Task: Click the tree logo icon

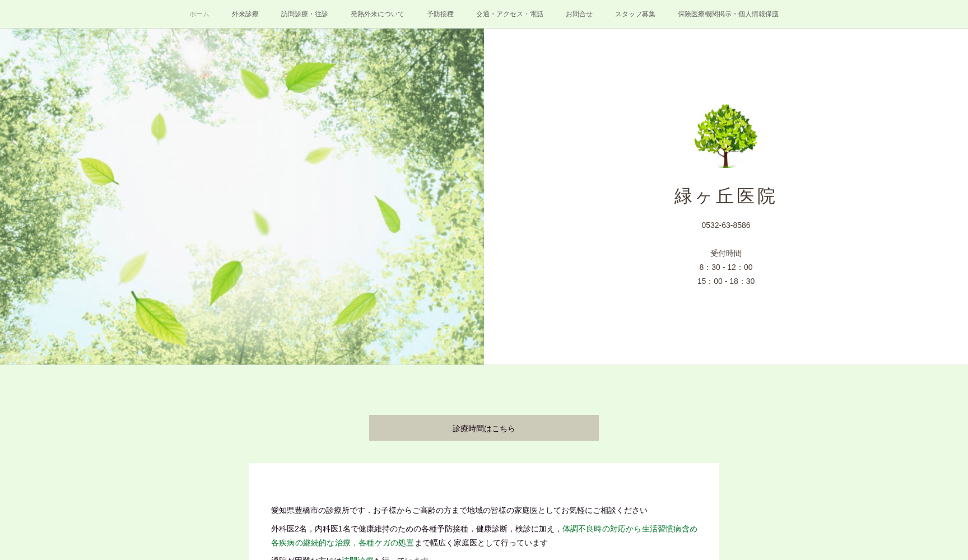Action: [x=725, y=136]
